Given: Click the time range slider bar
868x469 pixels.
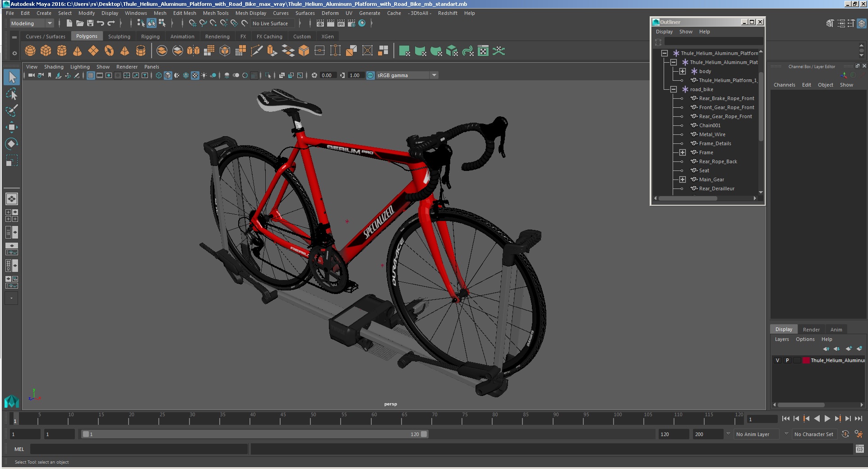Looking at the screenshot, I should pyautogui.click(x=254, y=434).
